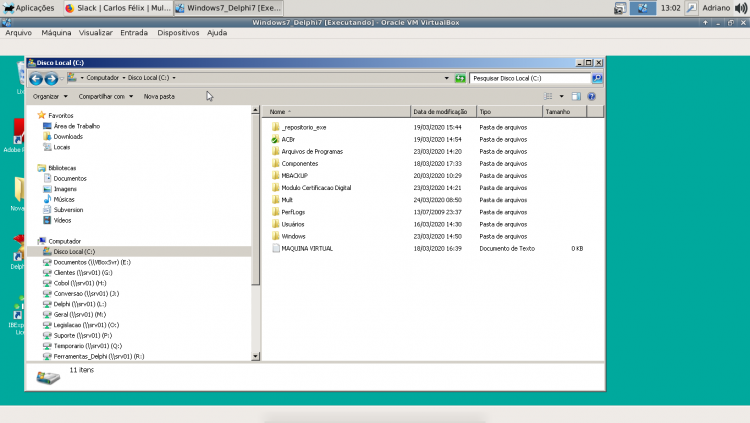Sort by the Tamanho column header

coord(564,111)
